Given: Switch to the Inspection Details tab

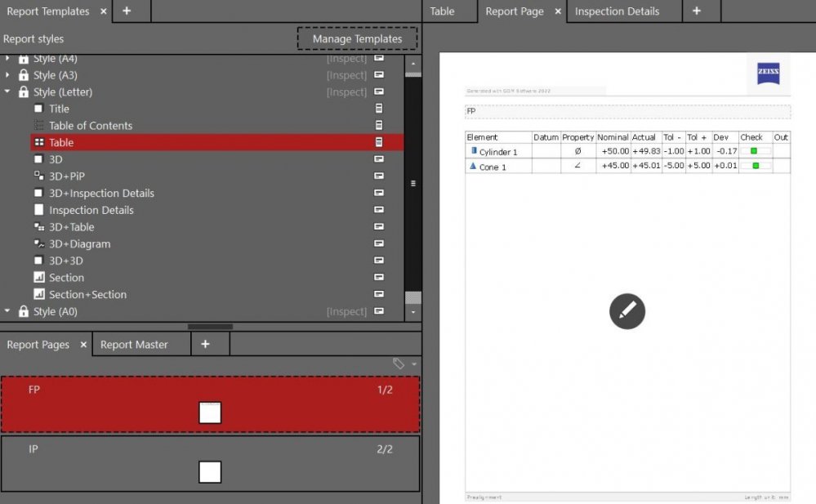Looking at the screenshot, I should pos(617,11).
